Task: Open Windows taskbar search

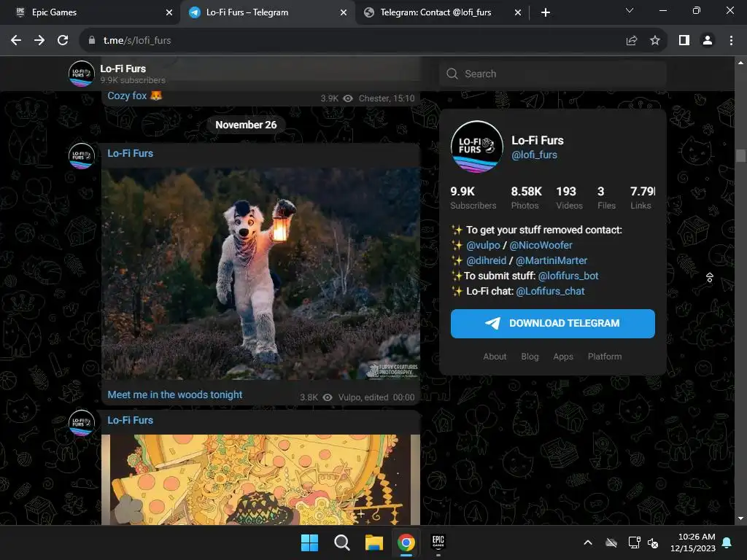Action: click(x=341, y=542)
